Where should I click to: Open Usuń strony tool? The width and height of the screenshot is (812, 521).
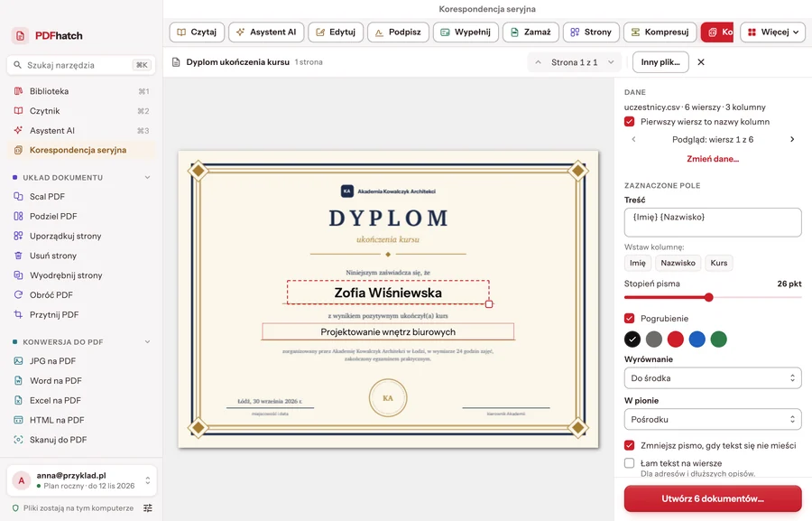81,256
